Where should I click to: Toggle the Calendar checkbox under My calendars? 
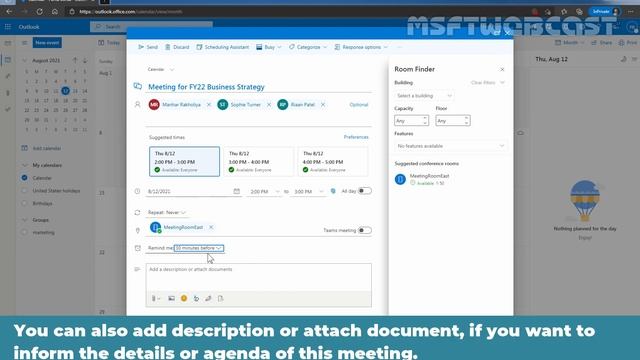24,178
